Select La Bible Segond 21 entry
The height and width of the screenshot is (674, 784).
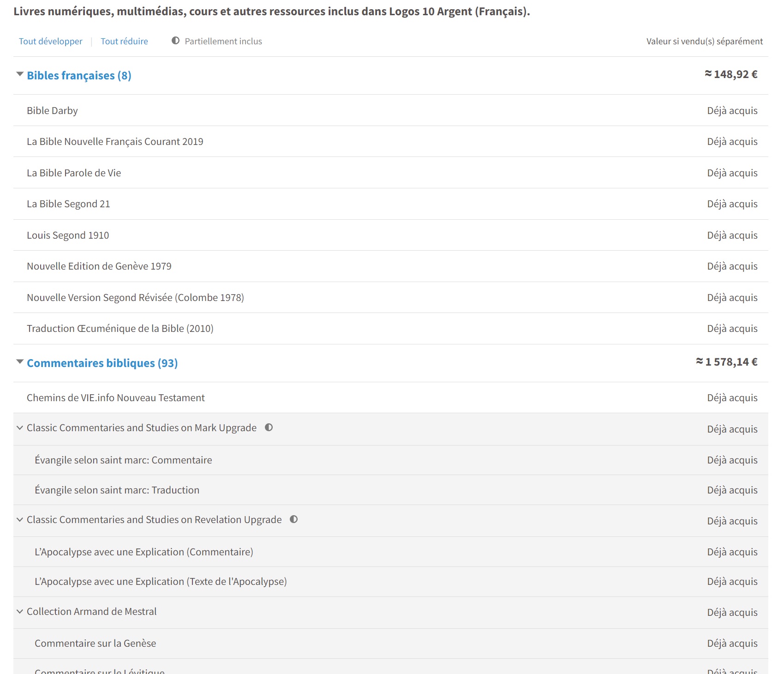click(x=68, y=204)
